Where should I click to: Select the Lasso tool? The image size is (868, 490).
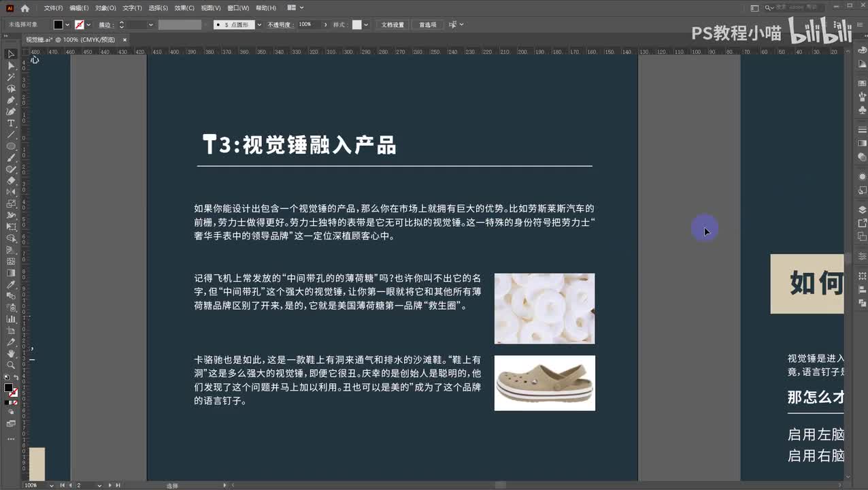pyautogui.click(x=11, y=88)
